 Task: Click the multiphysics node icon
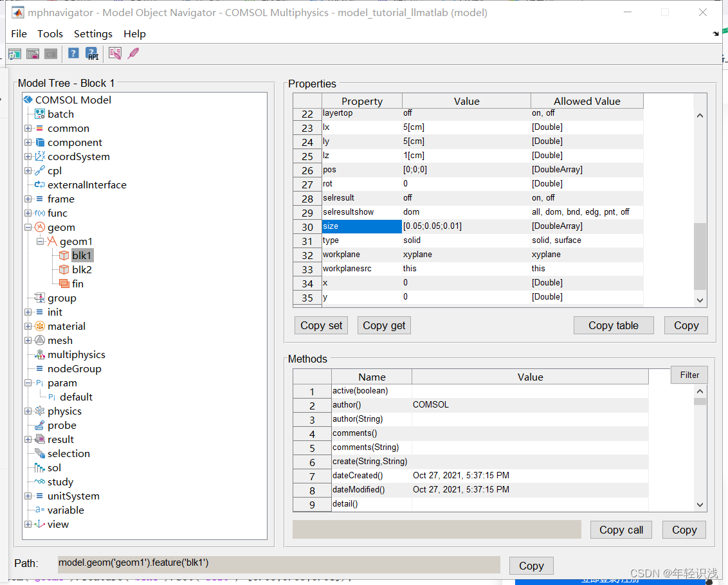coord(40,355)
